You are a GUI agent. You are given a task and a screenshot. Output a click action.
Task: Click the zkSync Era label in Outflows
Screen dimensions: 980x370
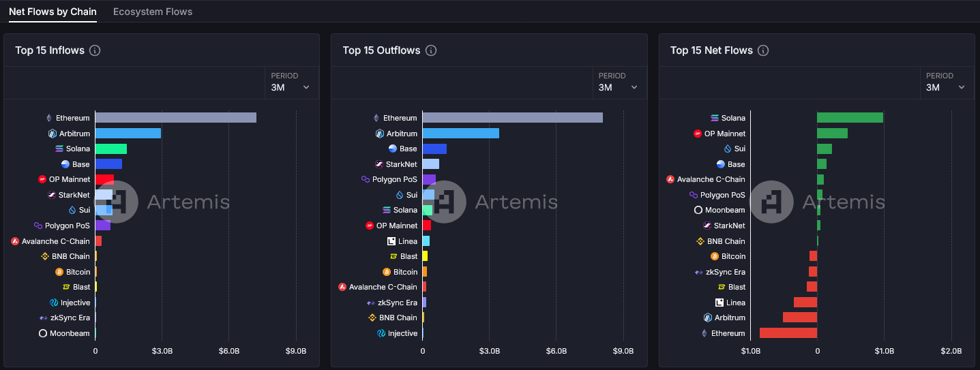(x=398, y=303)
